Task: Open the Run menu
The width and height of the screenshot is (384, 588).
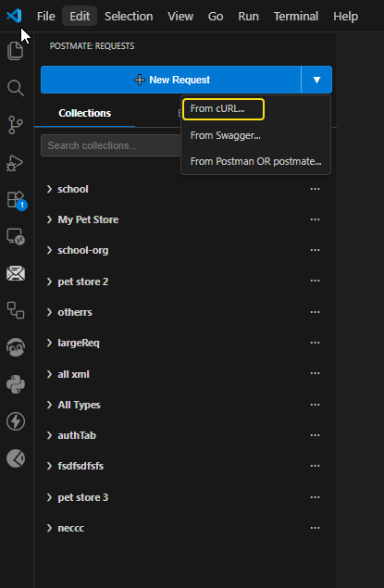Action: point(248,17)
